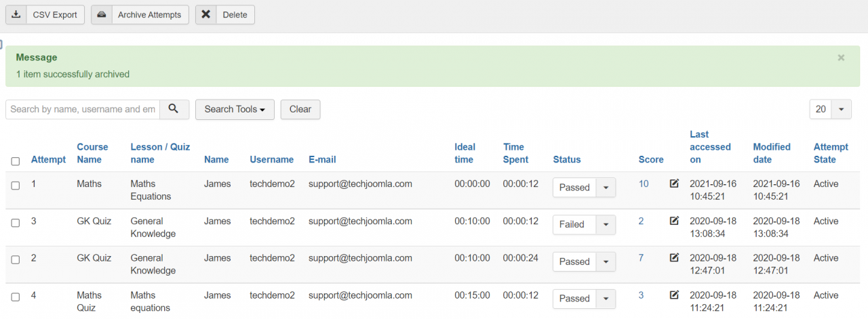Dismiss the success message alert
Screen dimensions: 868x319
click(x=841, y=58)
